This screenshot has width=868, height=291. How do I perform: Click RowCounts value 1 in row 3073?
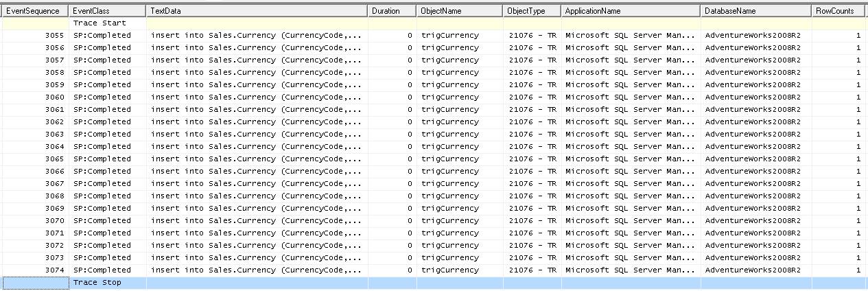pyautogui.click(x=858, y=258)
